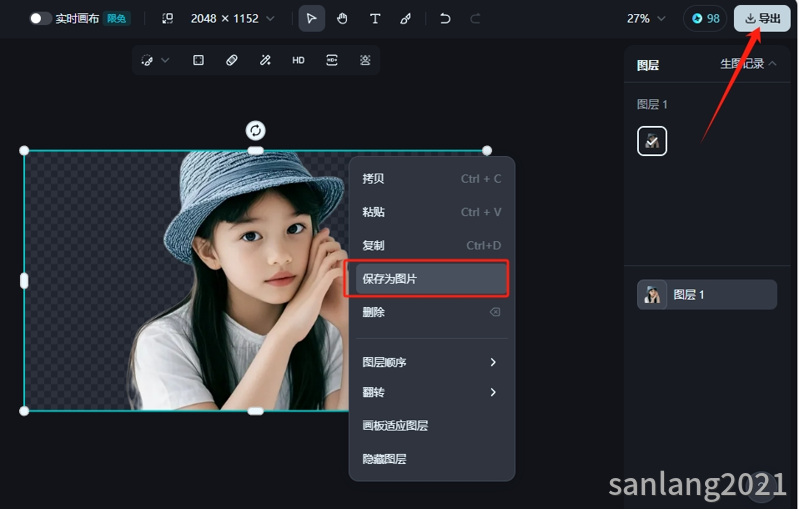
Task: Choose 画板适应图层 from the context menu
Action: pyautogui.click(x=432, y=425)
